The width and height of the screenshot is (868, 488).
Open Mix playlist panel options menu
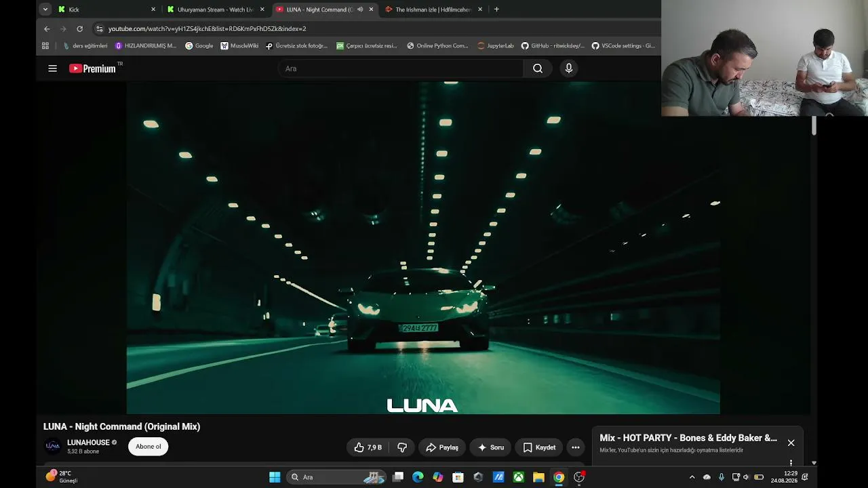[791, 463]
